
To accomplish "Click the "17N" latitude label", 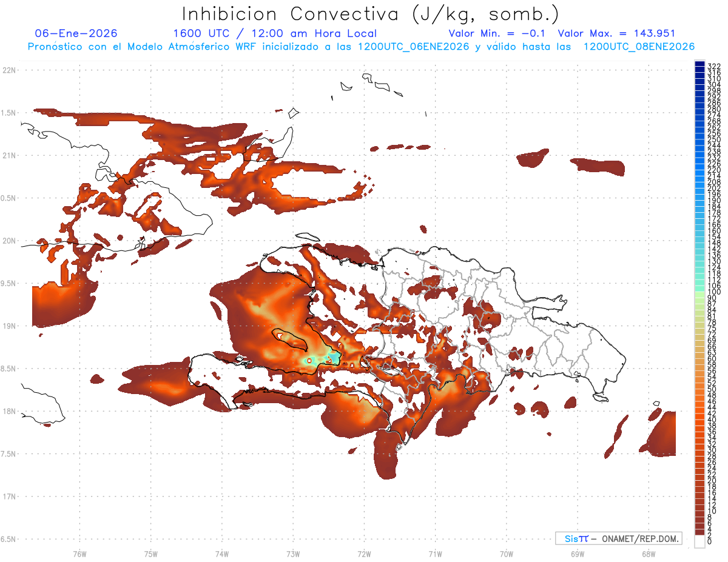I will [10, 497].
